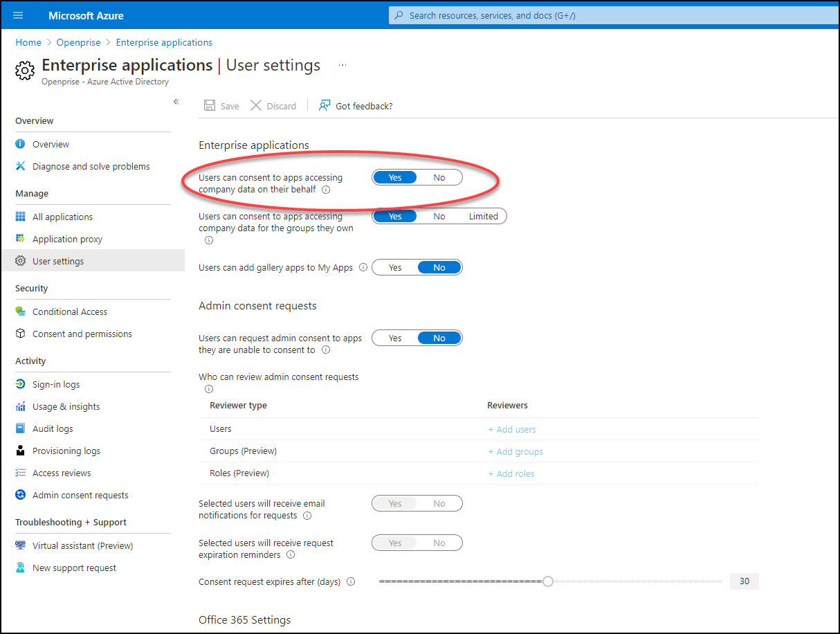The image size is (840, 634).
Task: Click the Consent and permissions cube icon
Action: coord(21,334)
